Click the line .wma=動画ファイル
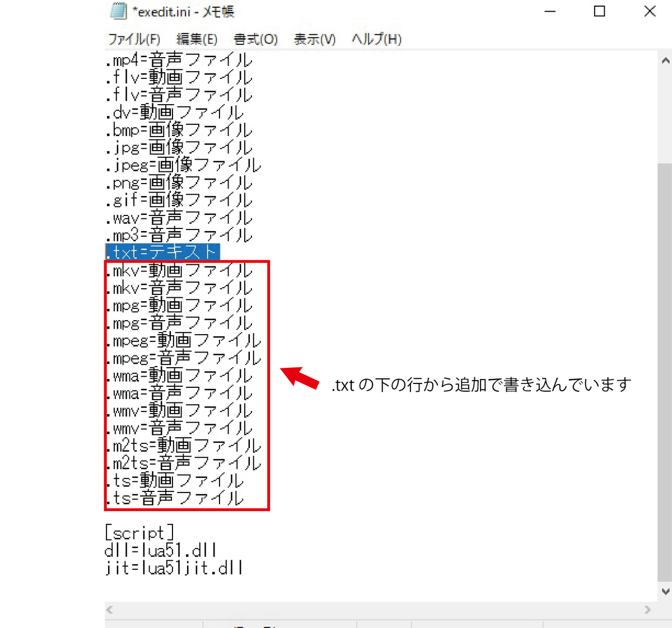Screen dimensions: 672x628 coord(179,376)
